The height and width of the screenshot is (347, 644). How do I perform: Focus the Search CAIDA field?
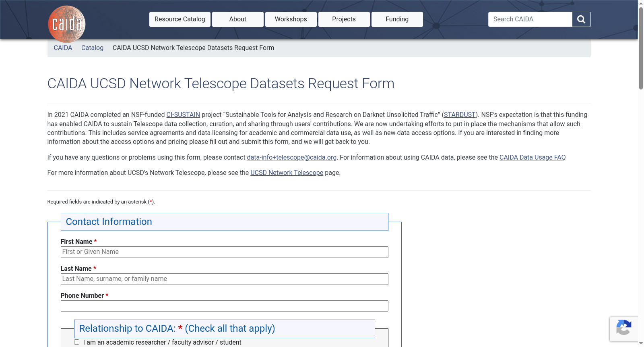(530, 19)
